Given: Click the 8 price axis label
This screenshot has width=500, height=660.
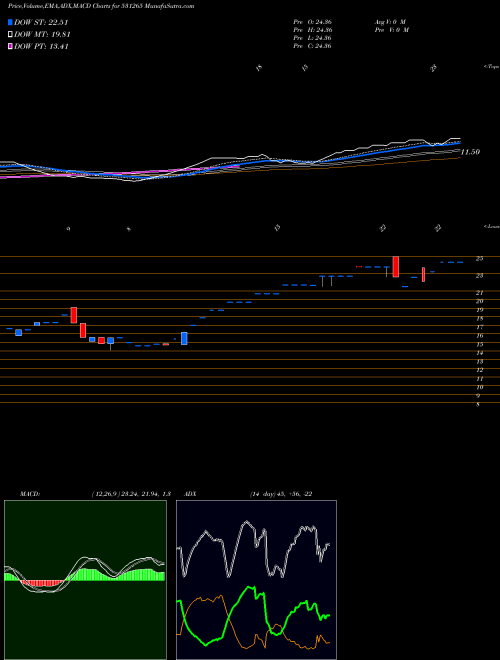Looking at the screenshot, I should [479, 405].
